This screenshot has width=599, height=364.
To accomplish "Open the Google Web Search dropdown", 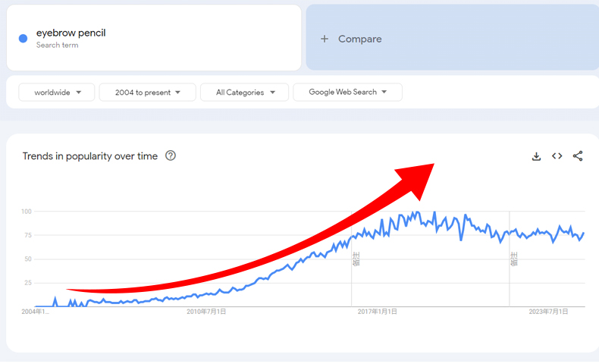I will click(347, 93).
